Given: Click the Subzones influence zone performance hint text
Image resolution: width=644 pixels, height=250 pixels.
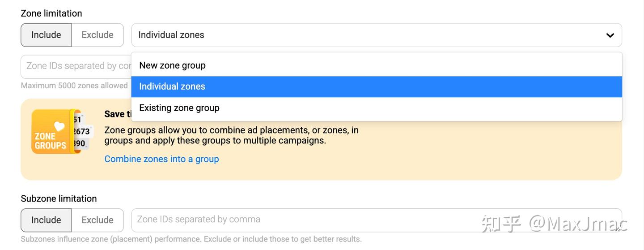Looking at the screenshot, I should click(191, 239).
